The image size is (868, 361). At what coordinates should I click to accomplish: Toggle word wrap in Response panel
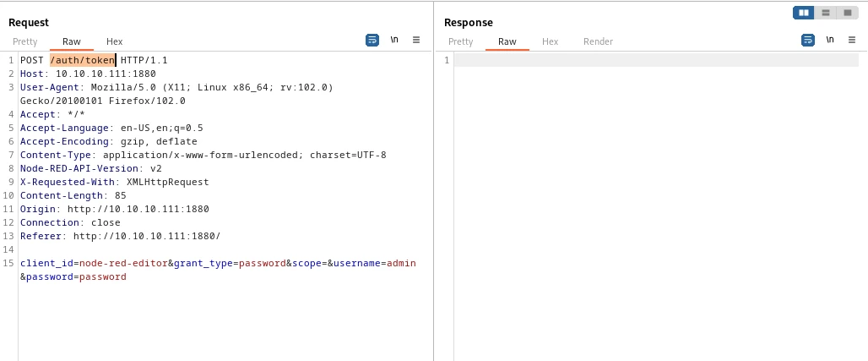click(808, 40)
